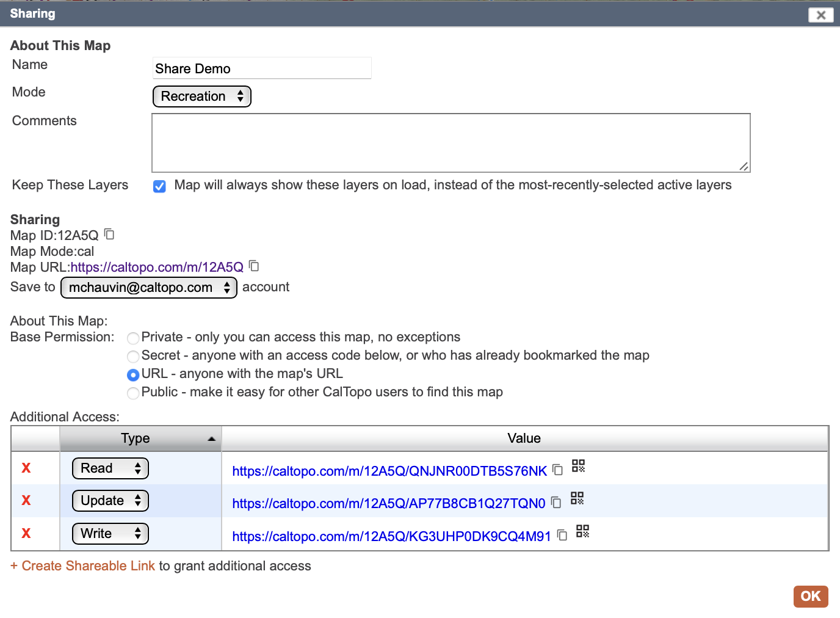Open the Mode dropdown showing Recreation
840x618 pixels.
click(x=201, y=96)
